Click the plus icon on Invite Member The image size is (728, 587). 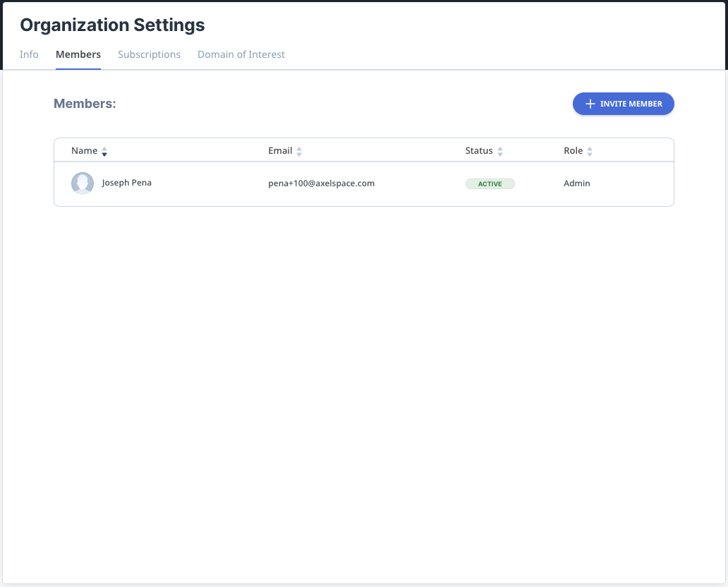tap(590, 104)
